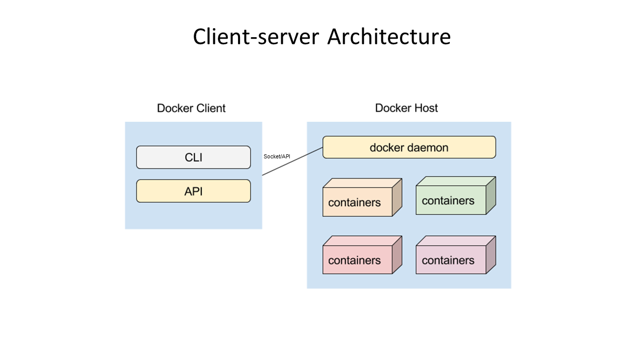Viewport: 644px width, 362px height.
Task: Select the green containers cube
Action: [x=456, y=196]
